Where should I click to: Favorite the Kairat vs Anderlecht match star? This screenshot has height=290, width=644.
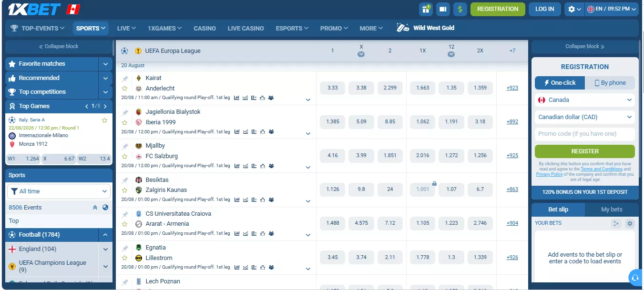pyautogui.click(x=125, y=89)
